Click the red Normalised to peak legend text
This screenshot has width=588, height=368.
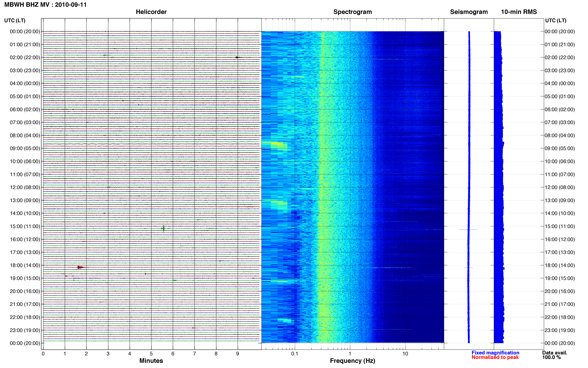(495, 357)
